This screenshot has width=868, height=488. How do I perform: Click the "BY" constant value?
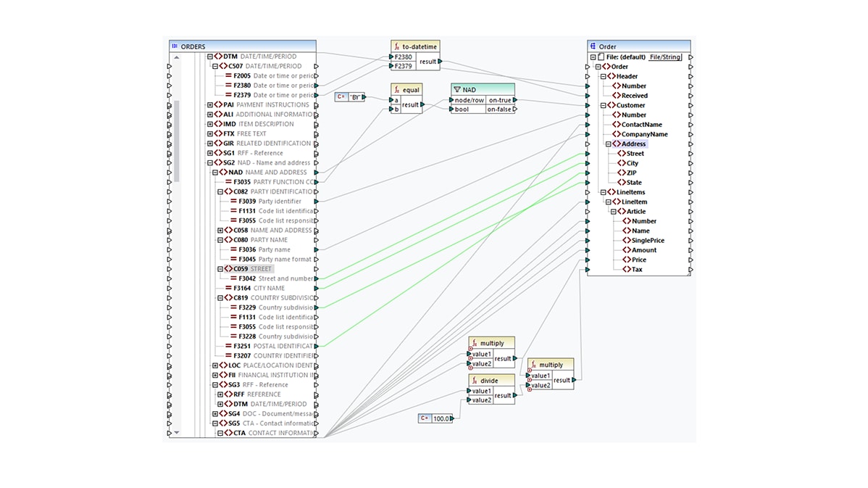(x=355, y=97)
